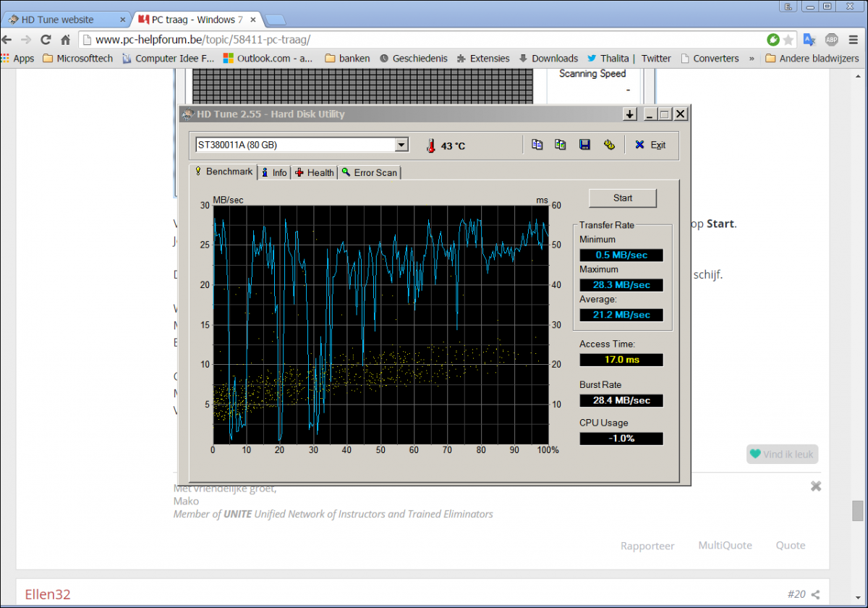Click the copy screenshot to clipboard icon
868x608 pixels.
click(x=560, y=145)
